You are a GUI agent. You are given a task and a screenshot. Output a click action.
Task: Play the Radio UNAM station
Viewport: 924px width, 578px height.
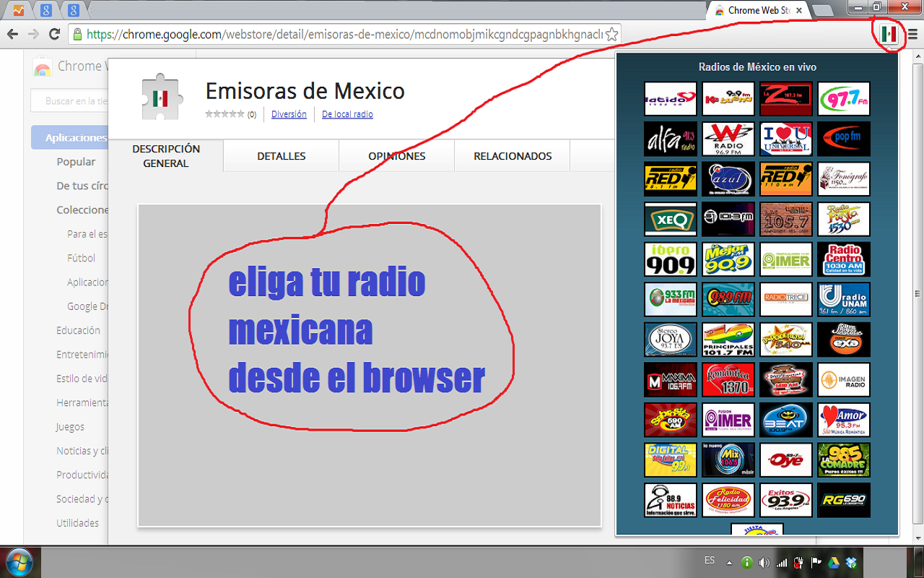click(844, 299)
